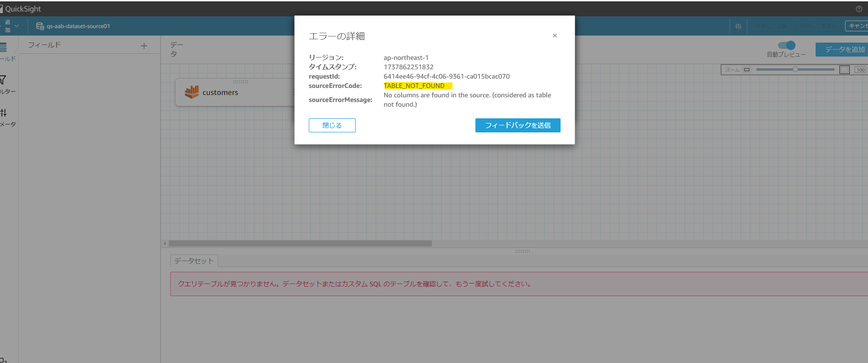Click the 閉じる button

pos(332,125)
